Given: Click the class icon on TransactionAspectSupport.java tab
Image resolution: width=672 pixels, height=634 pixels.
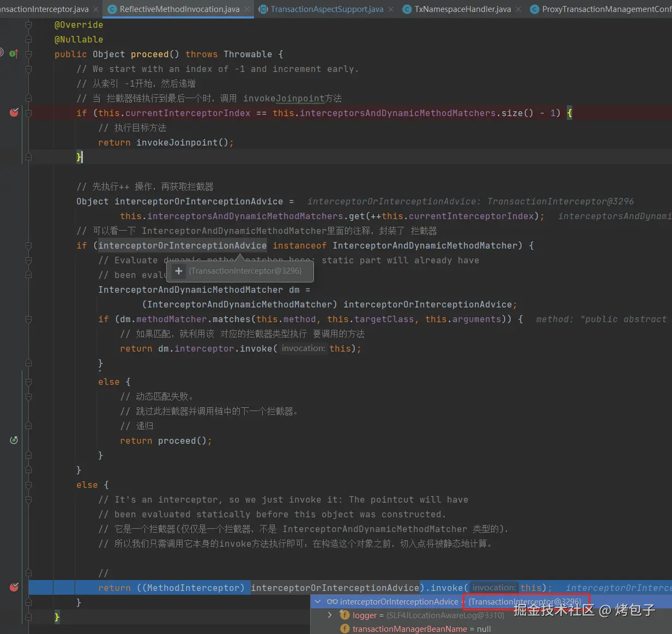Looking at the screenshot, I should point(263,9).
